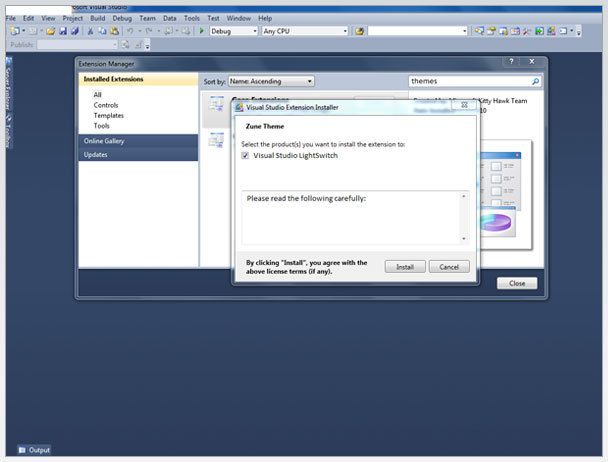Open the Help menu

tap(265, 18)
